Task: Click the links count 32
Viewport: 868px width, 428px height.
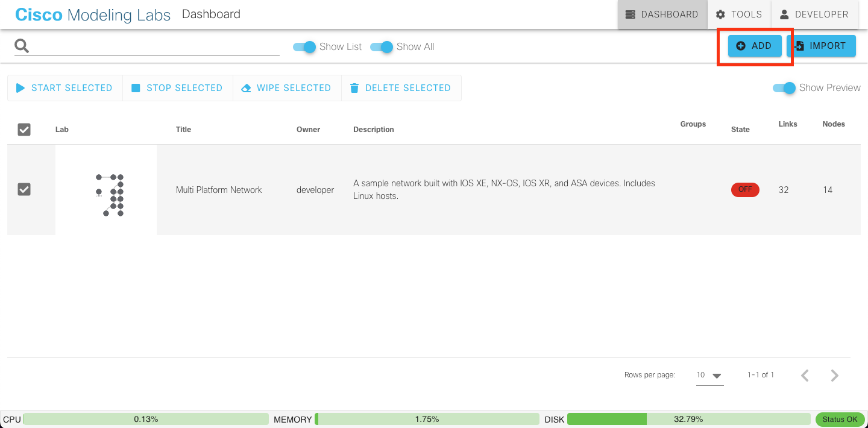Action: pyautogui.click(x=784, y=190)
